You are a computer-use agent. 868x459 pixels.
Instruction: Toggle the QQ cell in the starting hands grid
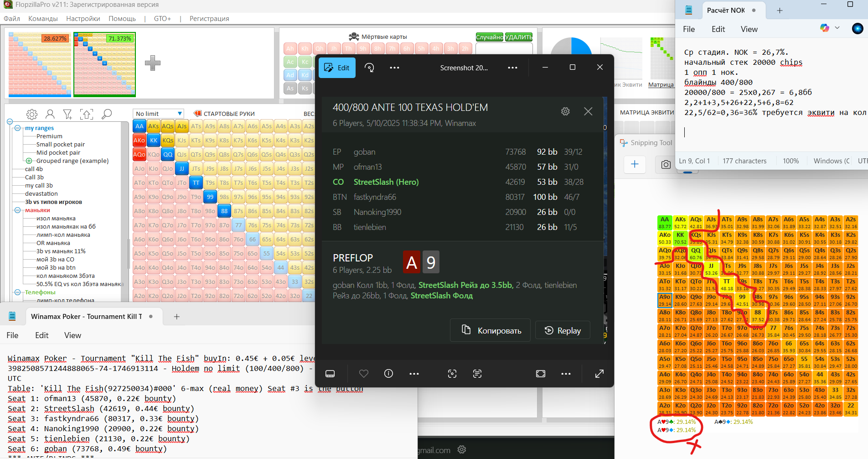coord(168,155)
